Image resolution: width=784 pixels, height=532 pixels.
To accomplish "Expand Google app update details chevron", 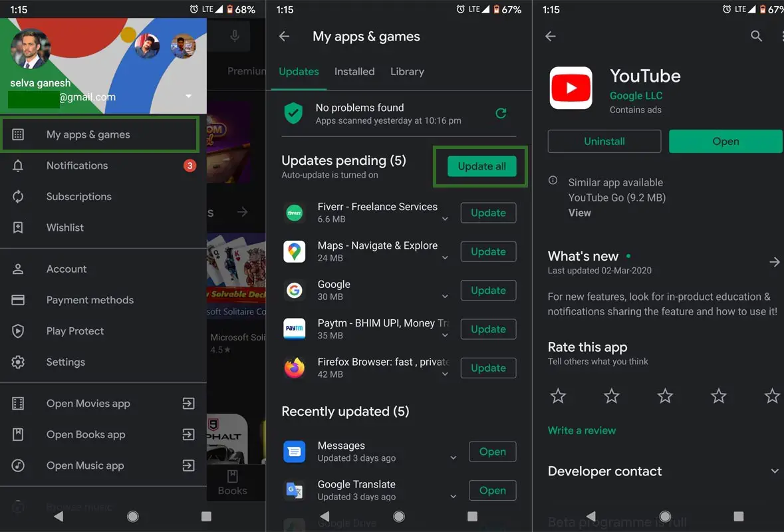I will pyautogui.click(x=445, y=297).
